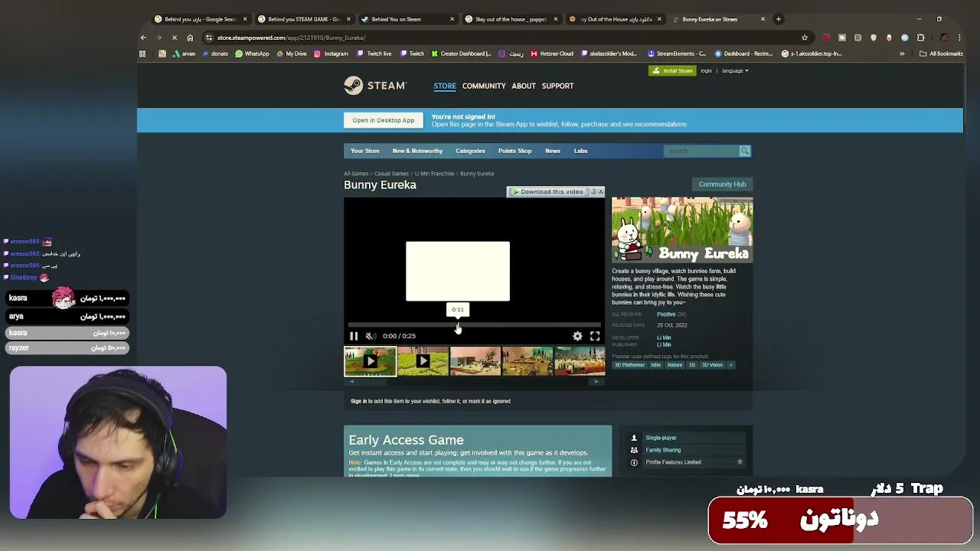The height and width of the screenshot is (551, 980).
Task: Click the 3D Platformer tag
Action: pos(629,365)
